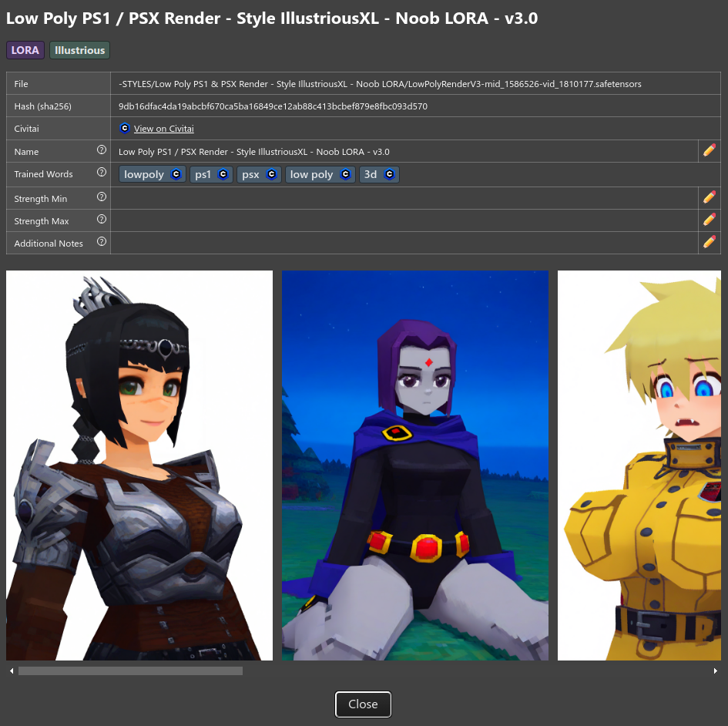The width and height of the screenshot is (728, 726).
Task: Select the psx trained word tag
Action: point(259,174)
